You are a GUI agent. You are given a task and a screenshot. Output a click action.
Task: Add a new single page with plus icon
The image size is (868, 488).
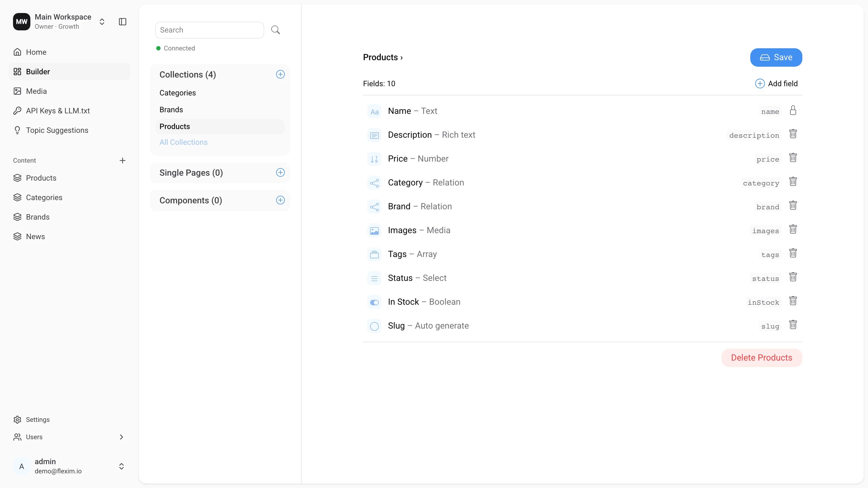pos(280,172)
